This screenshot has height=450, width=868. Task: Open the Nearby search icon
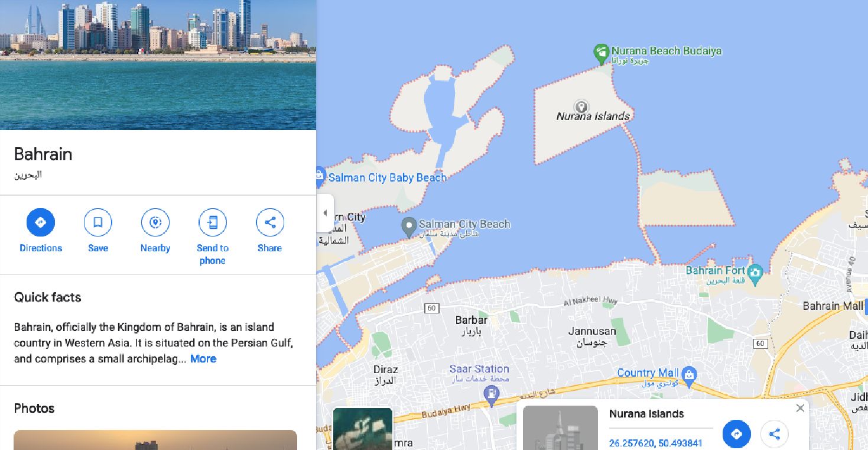[155, 222]
